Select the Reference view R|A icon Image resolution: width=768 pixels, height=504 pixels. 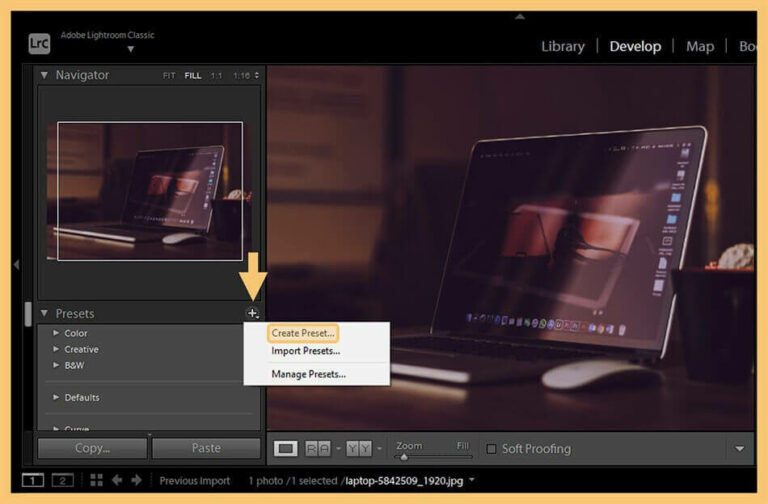coord(318,448)
